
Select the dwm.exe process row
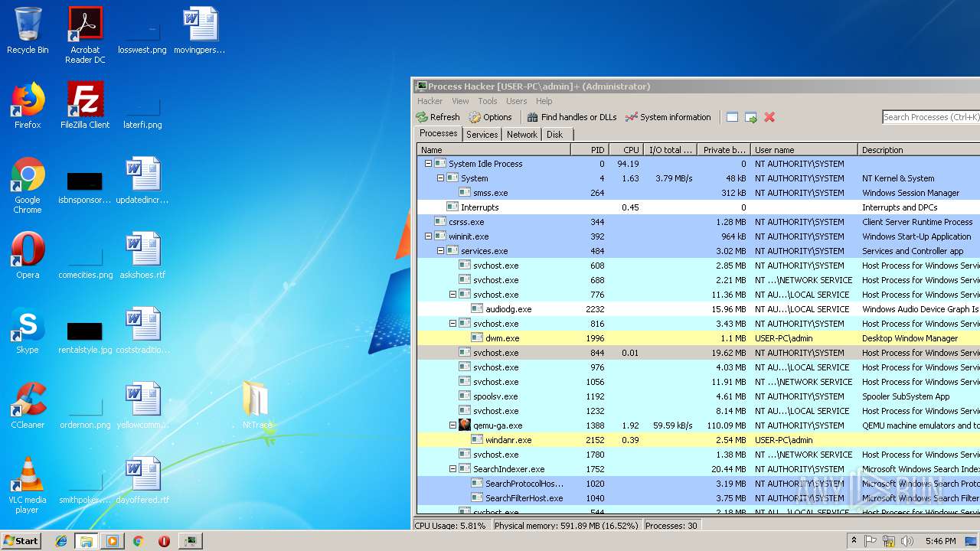pos(698,338)
